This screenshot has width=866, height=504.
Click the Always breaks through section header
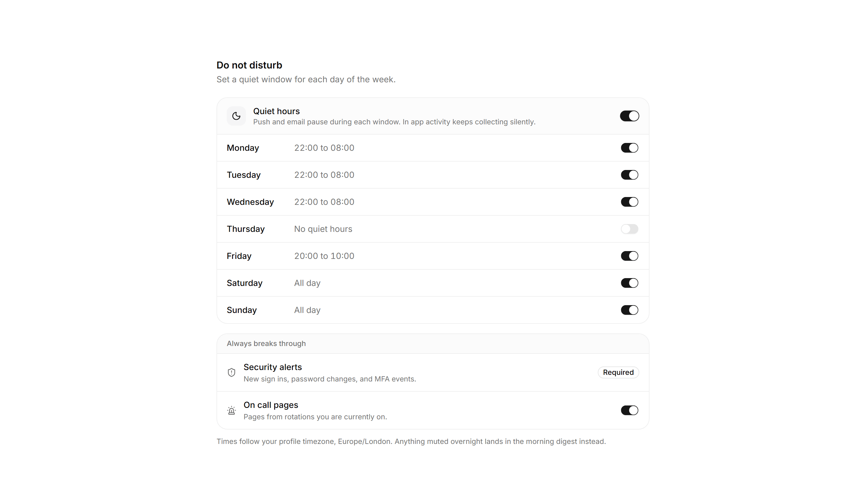(x=266, y=344)
